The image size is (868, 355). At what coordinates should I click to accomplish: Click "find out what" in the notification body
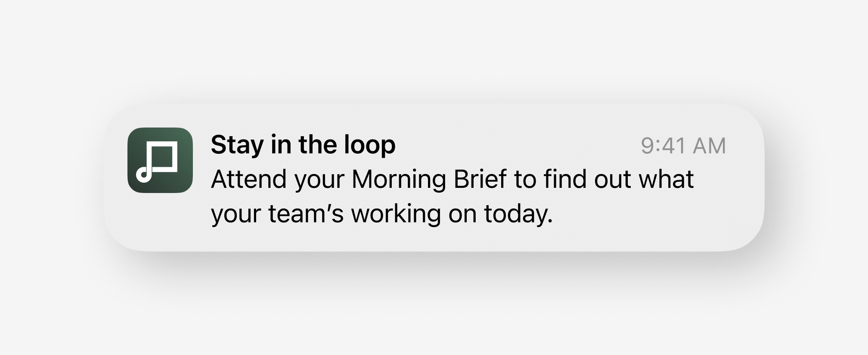point(618,179)
